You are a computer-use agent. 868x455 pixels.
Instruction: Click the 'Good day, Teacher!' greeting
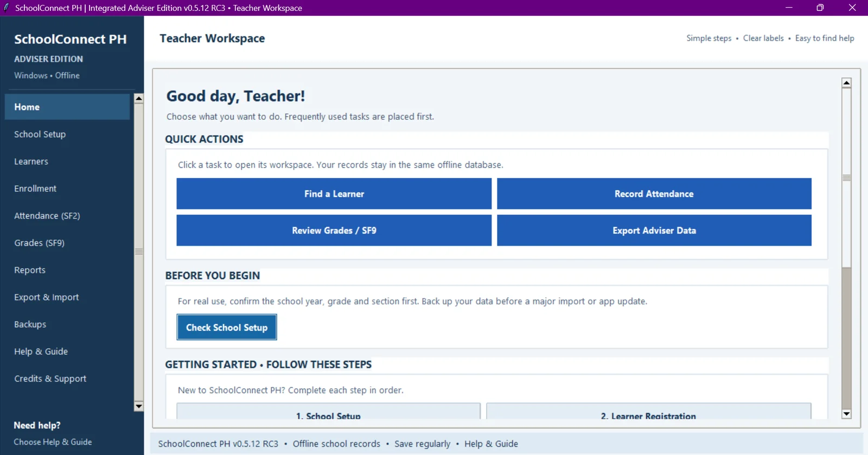coord(235,96)
